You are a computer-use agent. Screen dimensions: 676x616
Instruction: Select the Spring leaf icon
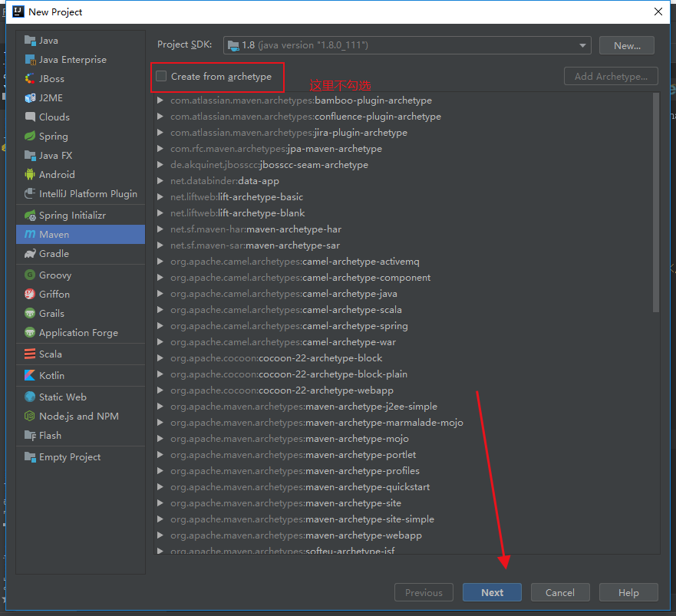point(30,137)
